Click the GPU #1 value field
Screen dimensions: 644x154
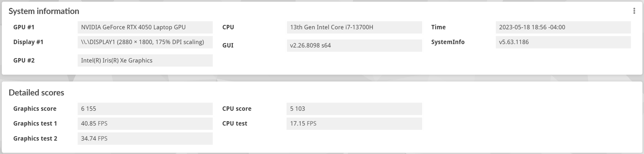point(145,27)
